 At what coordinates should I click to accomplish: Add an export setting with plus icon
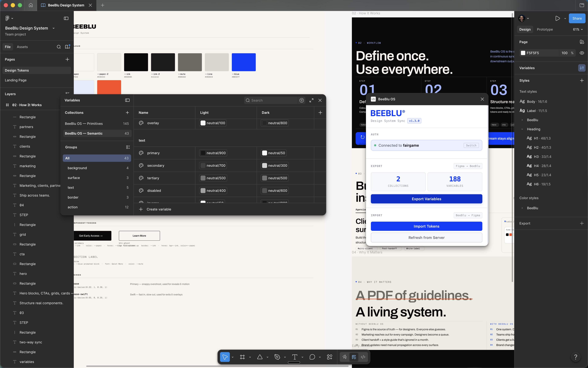tap(582, 223)
